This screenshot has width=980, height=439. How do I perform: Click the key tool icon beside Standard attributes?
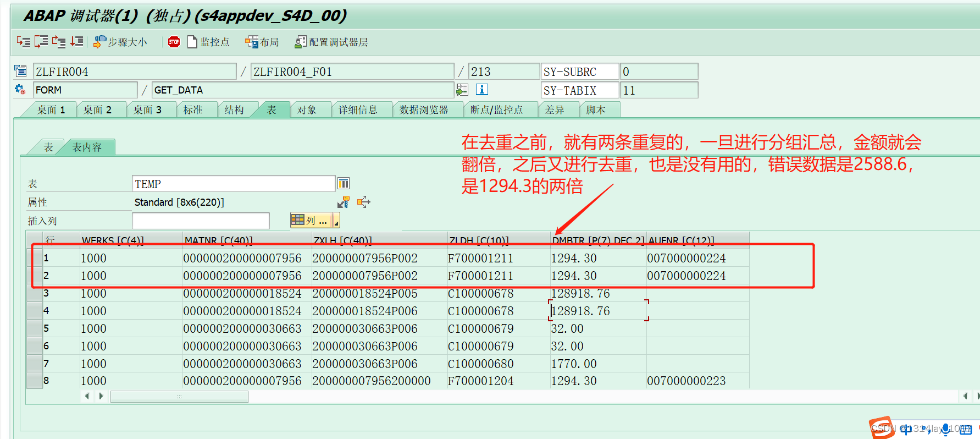point(344,202)
